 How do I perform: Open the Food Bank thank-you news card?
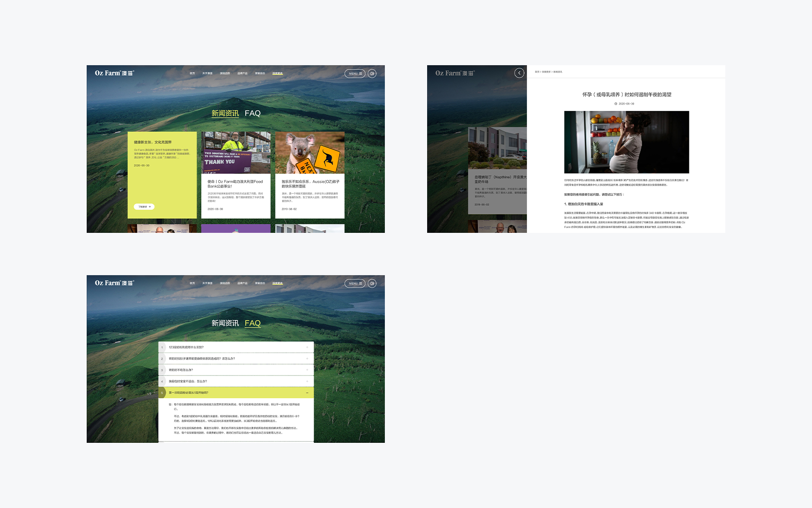click(x=236, y=175)
